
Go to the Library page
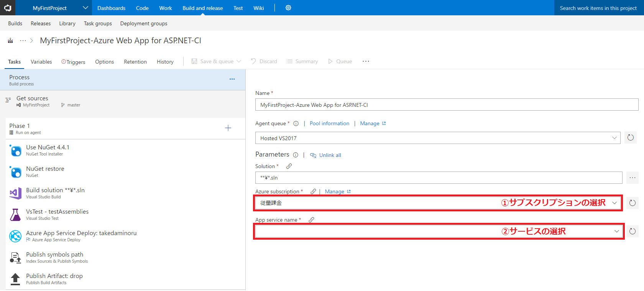pyautogui.click(x=67, y=23)
